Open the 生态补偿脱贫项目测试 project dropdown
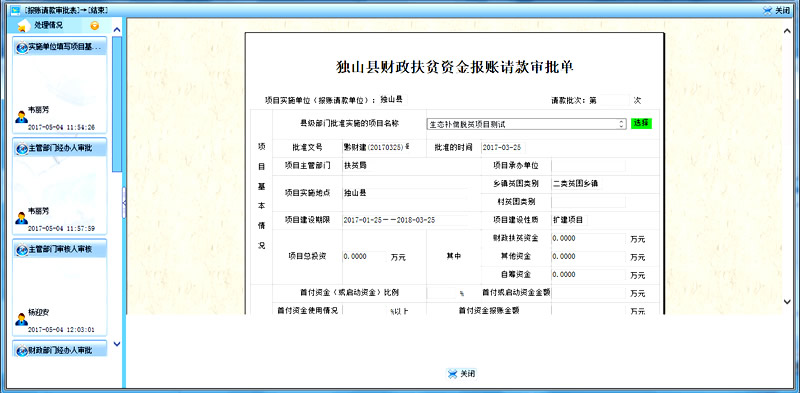 pos(526,124)
